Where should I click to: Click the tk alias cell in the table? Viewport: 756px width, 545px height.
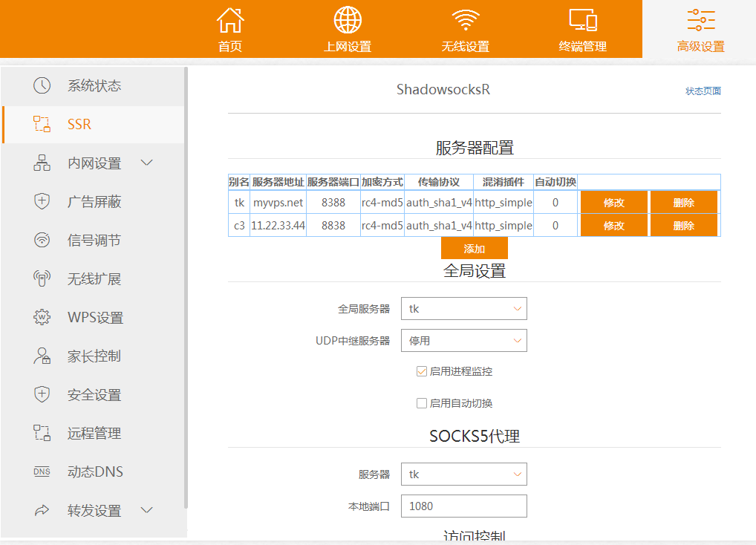tap(239, 203)
